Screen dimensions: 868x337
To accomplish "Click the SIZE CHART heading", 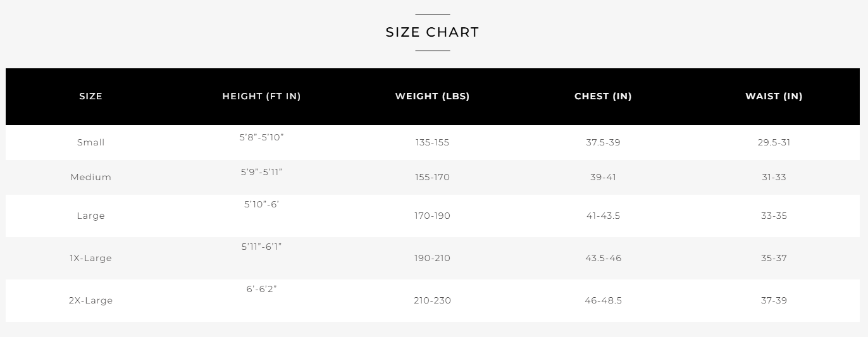I will point(432,32).
